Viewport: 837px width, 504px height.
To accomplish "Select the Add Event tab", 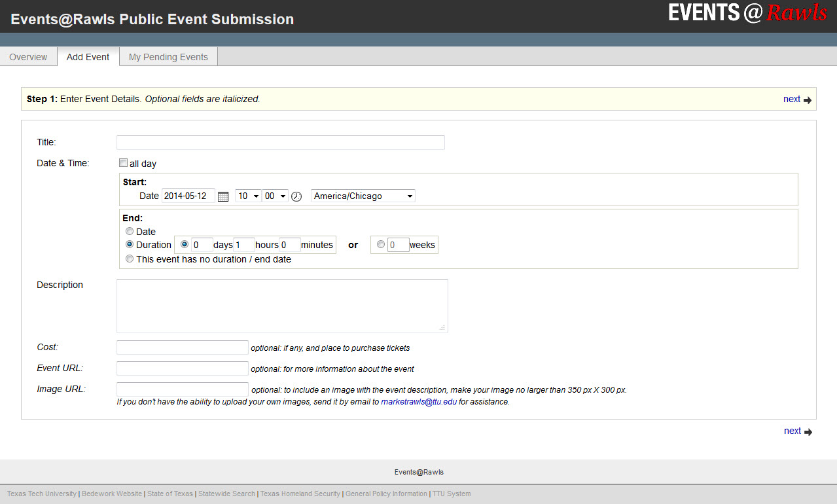I will [x=88, y=57].
